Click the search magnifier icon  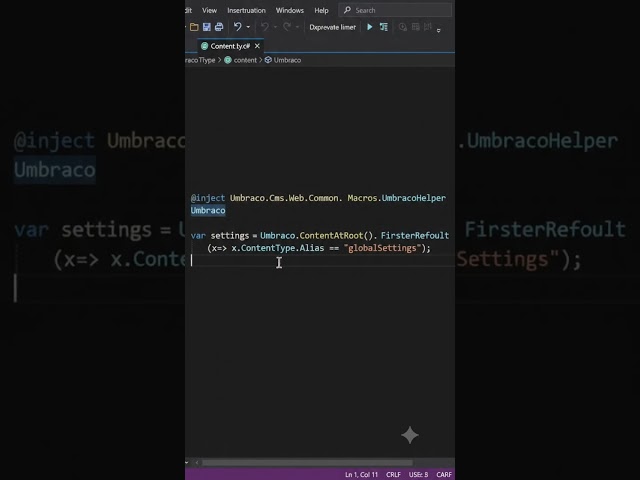click(x=347, y=10)
